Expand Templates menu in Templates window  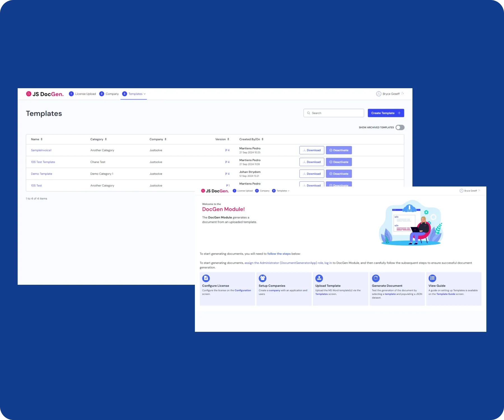134,94
